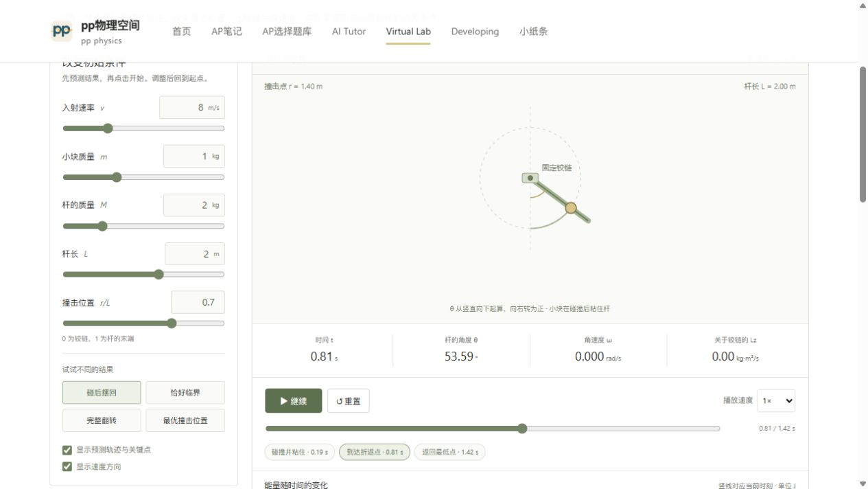Click the 重置 reset button
The image size is (868, 489).
click(349, 401)
